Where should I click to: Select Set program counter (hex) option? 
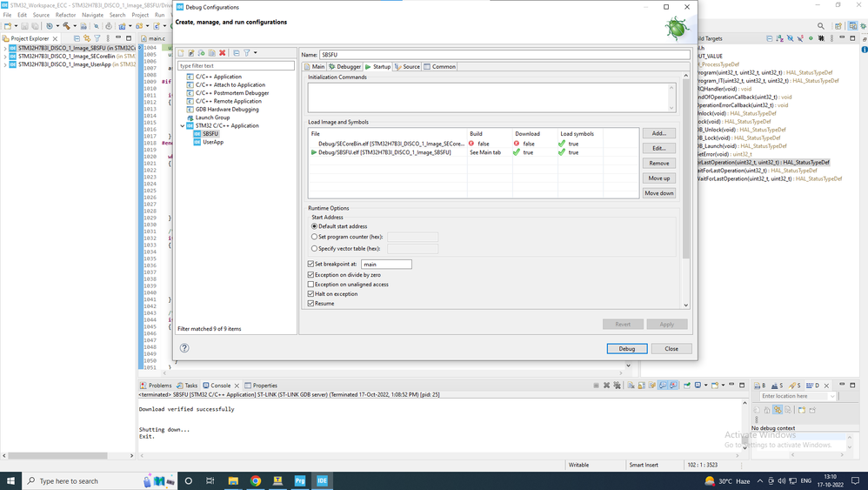(x=315, y=237)
